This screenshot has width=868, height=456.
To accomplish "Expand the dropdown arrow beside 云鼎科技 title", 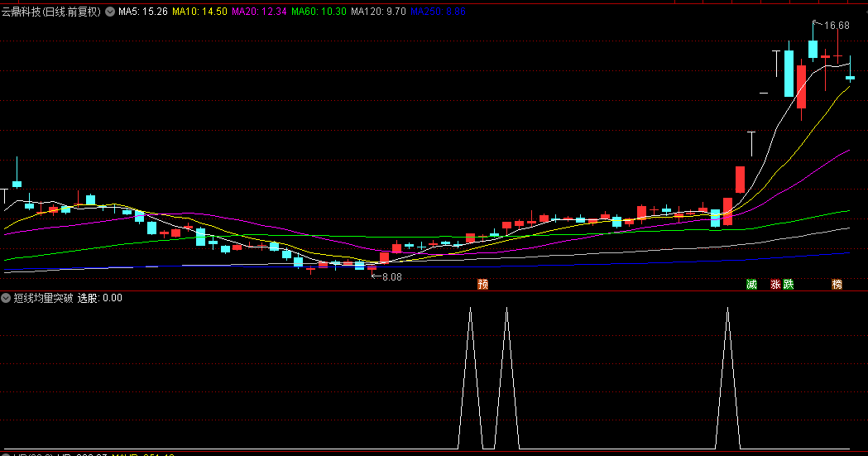I will point(109,12).
